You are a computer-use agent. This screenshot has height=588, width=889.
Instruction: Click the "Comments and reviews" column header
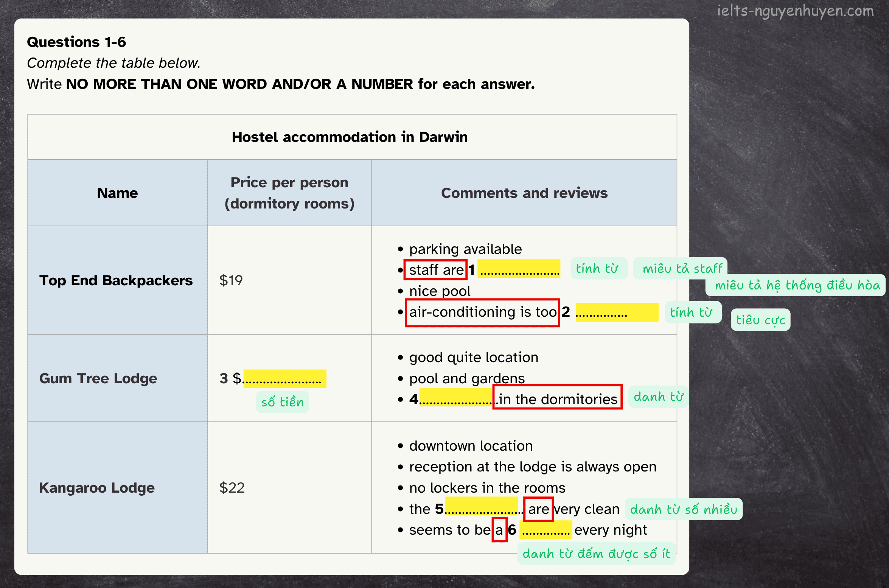(x=524, y=193)
